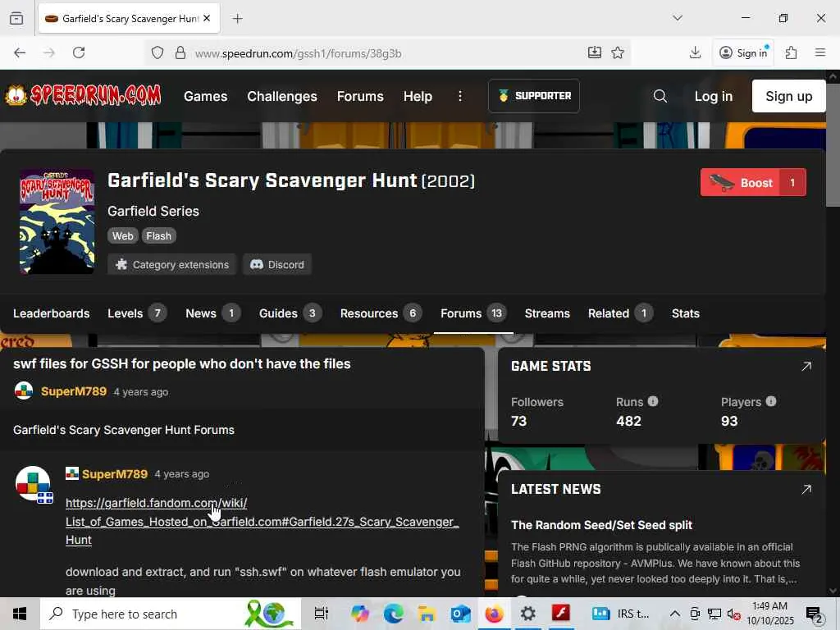Close the Garfield's Scary Scavenger Hunt tab
This screenshot has height=630, width=840.
click(207, 18)
